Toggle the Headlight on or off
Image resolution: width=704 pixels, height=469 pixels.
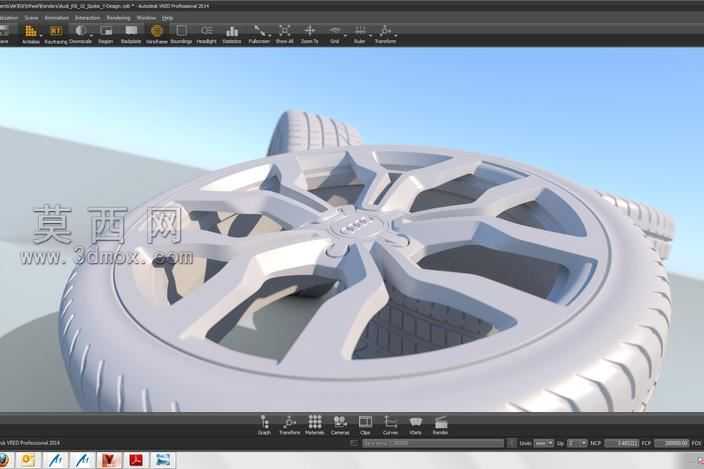[207, 34]
